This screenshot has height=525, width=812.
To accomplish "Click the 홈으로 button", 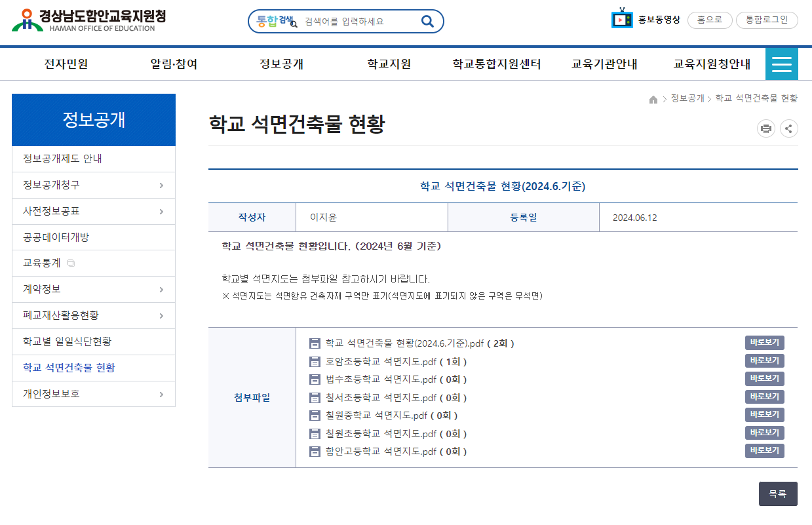I will click(710, 20).
